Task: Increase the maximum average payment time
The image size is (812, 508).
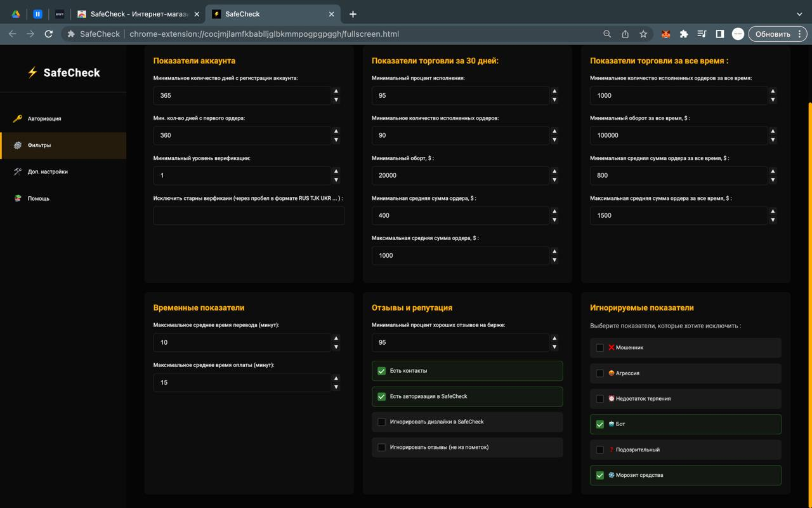Action: coord(336,378)
